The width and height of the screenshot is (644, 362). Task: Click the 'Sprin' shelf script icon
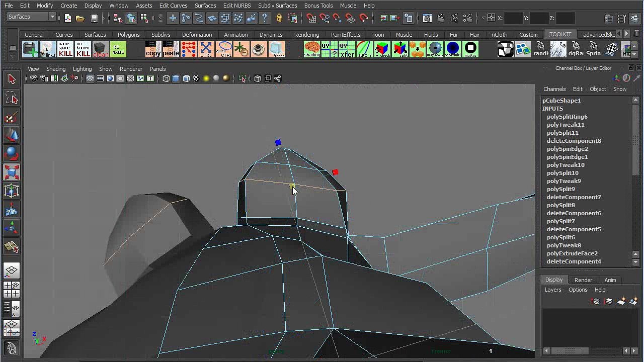coord(594,49)
